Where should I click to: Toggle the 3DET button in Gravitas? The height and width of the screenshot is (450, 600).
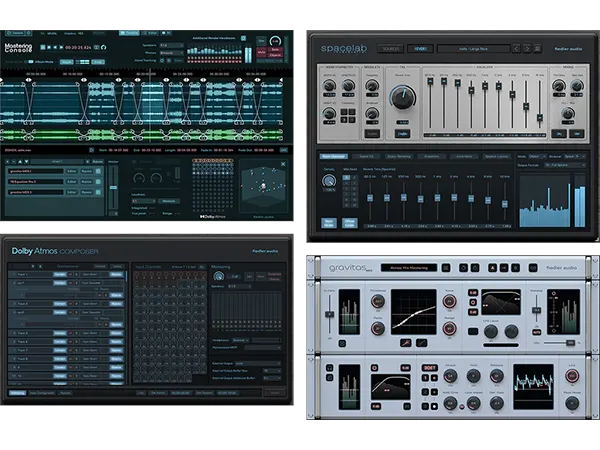tap(430, 368)
